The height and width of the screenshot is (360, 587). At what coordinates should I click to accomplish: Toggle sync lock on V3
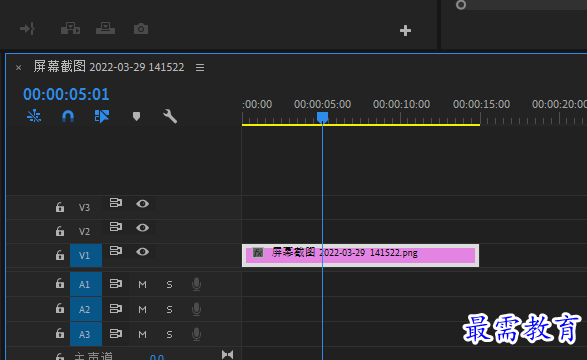(x=116, y=203)
